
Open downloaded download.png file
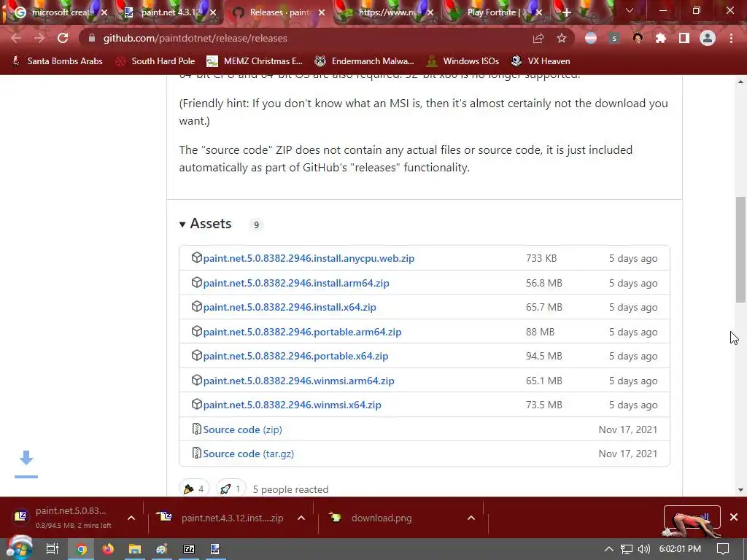point(371,518)
